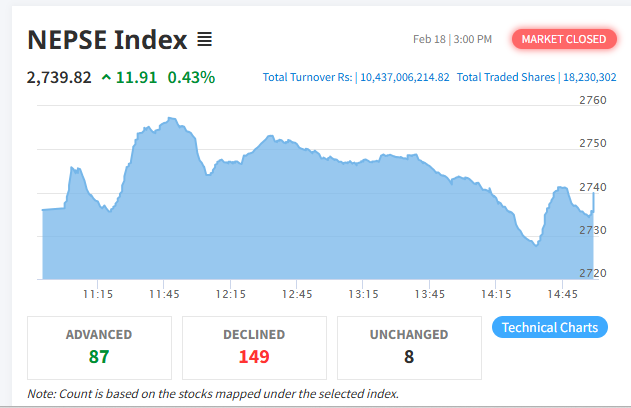Click the Feb 18 date label
Viewport: 631px width, 408px height.
pos(430,39)
